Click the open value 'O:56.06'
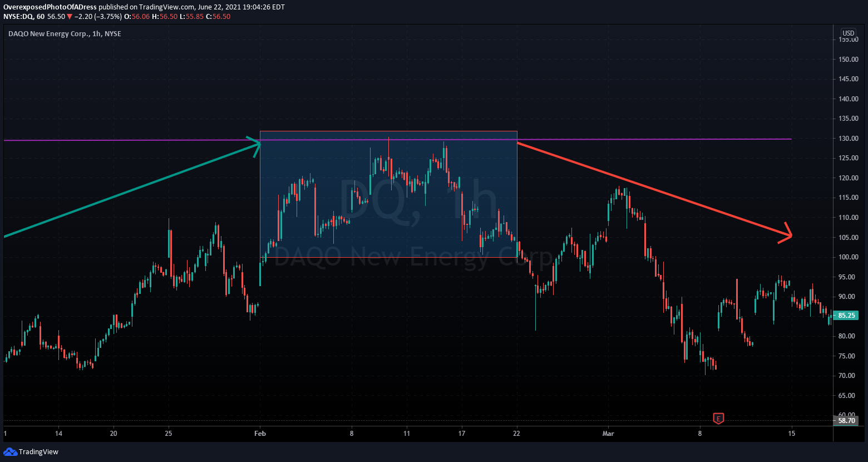 [x=137, y=17]
